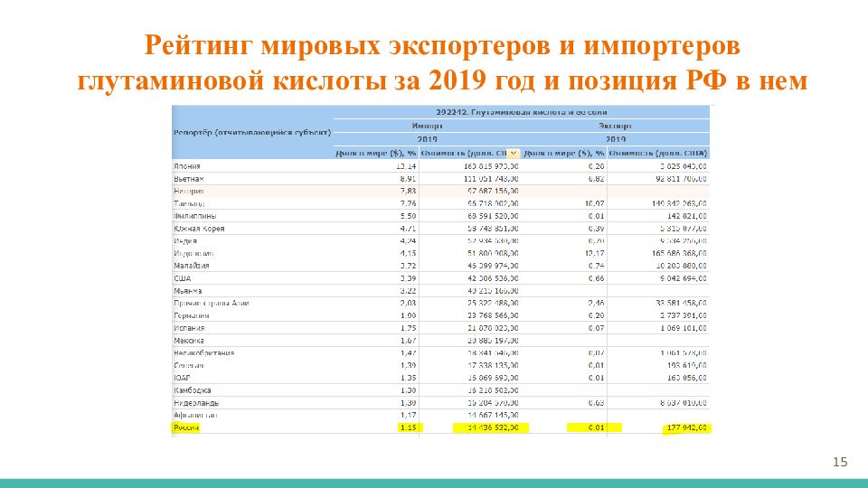Select the 'Камбоджа' row label

point(192,390)
